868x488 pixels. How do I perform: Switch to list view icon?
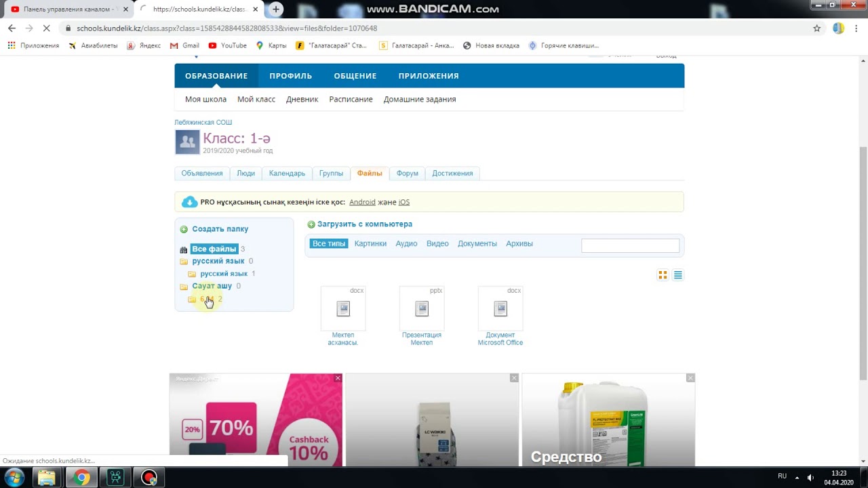pos(677,274)
